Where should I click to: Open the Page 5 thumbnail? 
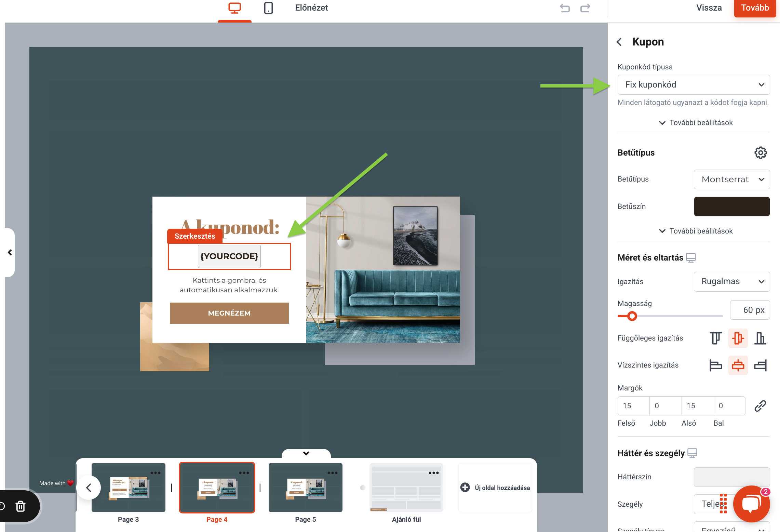[306, 488]
